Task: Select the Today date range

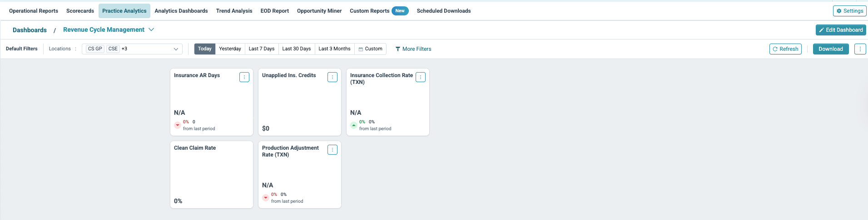Action: tap(205, 49)
